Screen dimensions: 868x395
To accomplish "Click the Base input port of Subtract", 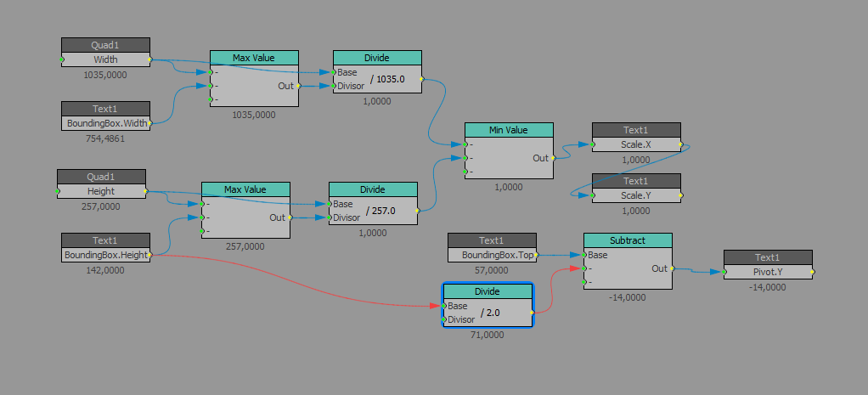I will tap(584, 255).
